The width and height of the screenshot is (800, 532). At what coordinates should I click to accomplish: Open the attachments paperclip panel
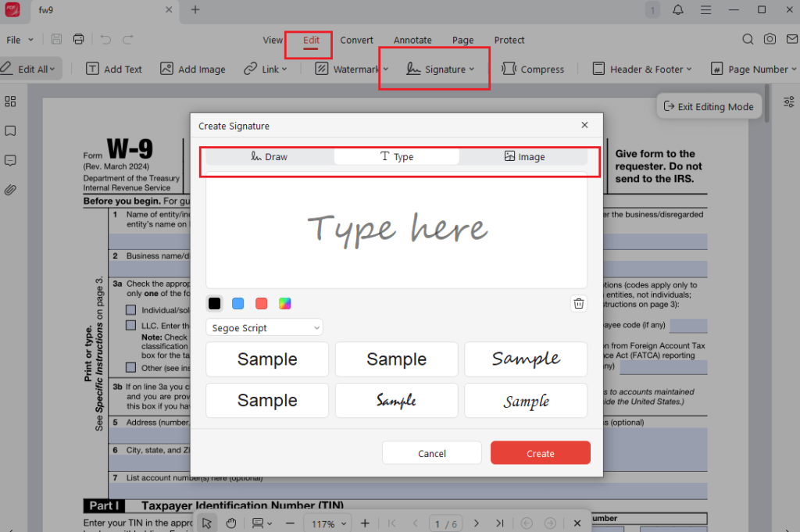[10, 191]
